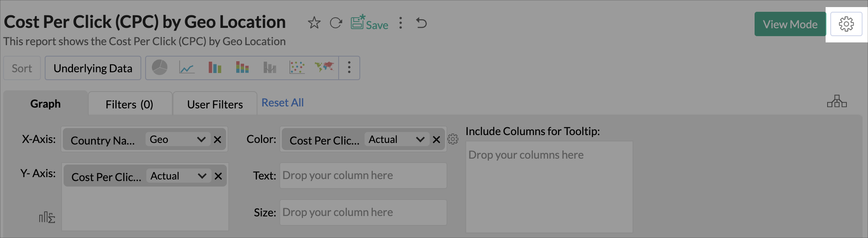868x238 pixels.
Task: Remove Country Name column from X-Axis
Action: [x=218, y=139]
